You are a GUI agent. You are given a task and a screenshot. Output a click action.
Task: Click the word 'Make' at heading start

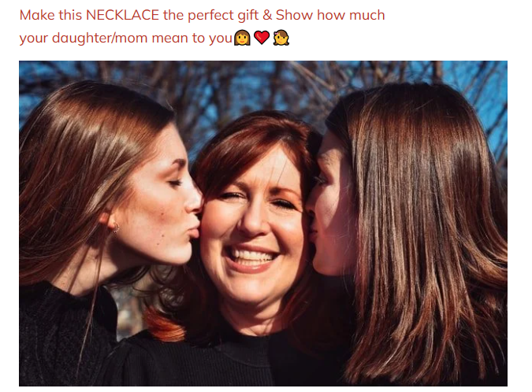(37, 15)
